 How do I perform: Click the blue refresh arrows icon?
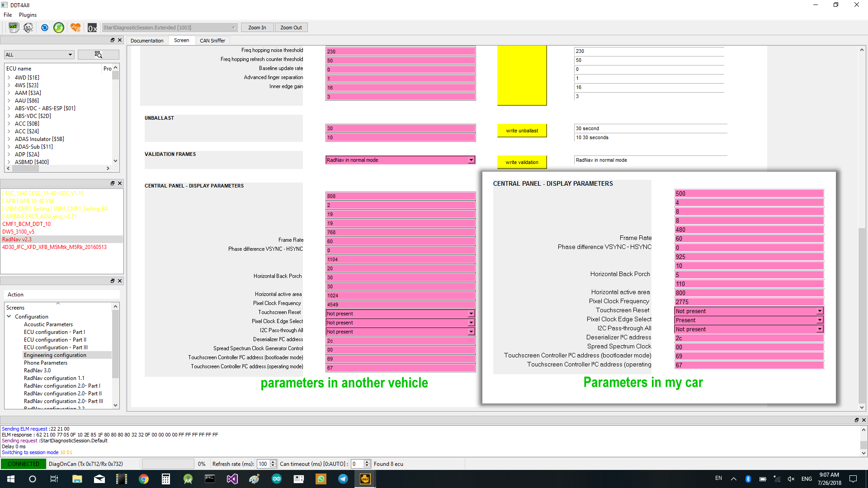(44, 28)
